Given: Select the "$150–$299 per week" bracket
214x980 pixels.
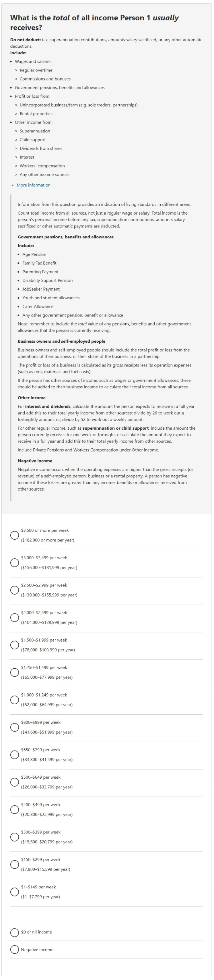Looking at the screenshot, I should [14, 864].
